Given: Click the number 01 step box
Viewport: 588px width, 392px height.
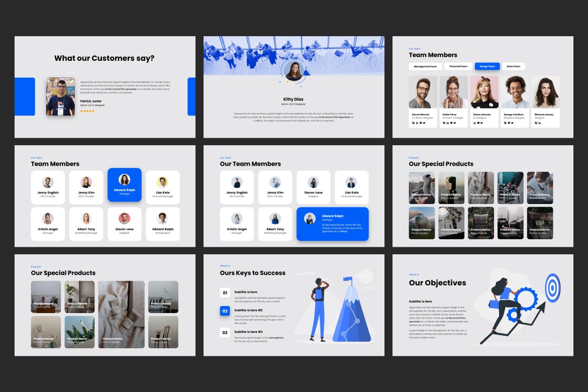Looking at the screenshot, I should [x=225, y=292].
